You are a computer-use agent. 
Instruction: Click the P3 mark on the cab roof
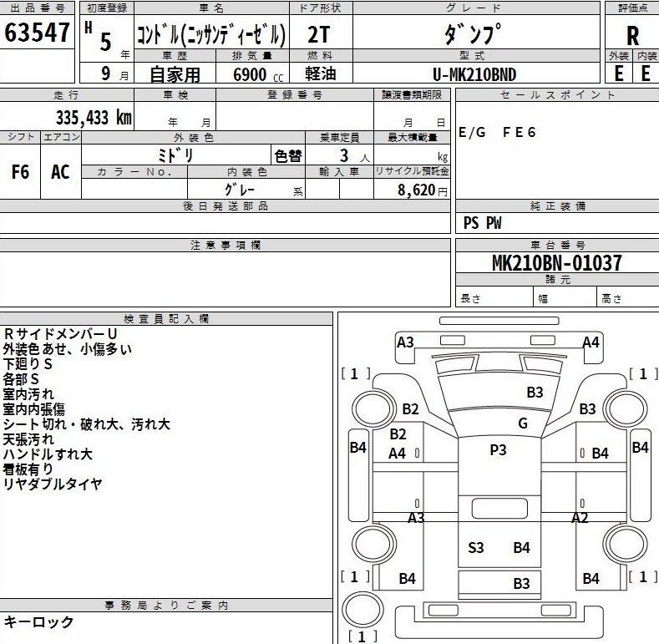pyautogui.click(x=499, y=450)
